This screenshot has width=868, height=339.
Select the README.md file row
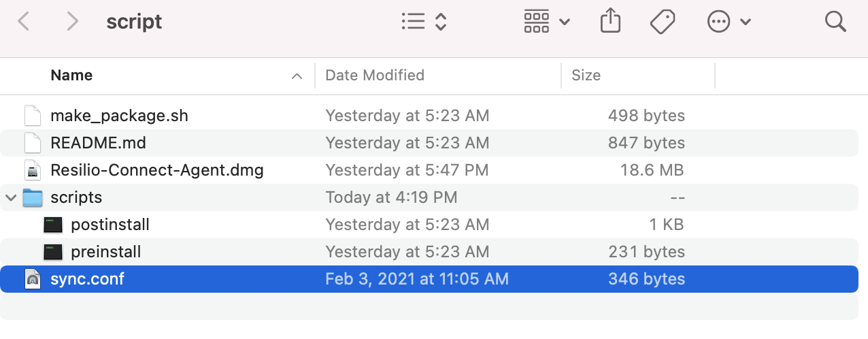click(98, 143)
